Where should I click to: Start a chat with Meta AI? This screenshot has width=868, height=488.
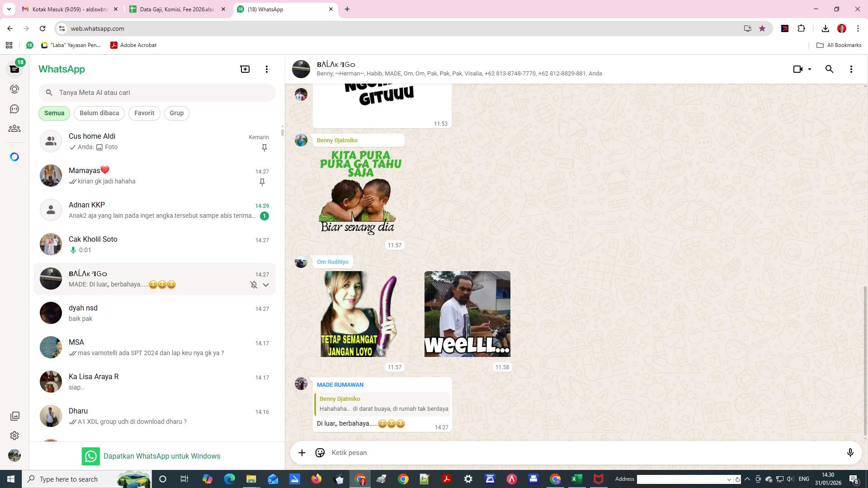pos(14,157)
